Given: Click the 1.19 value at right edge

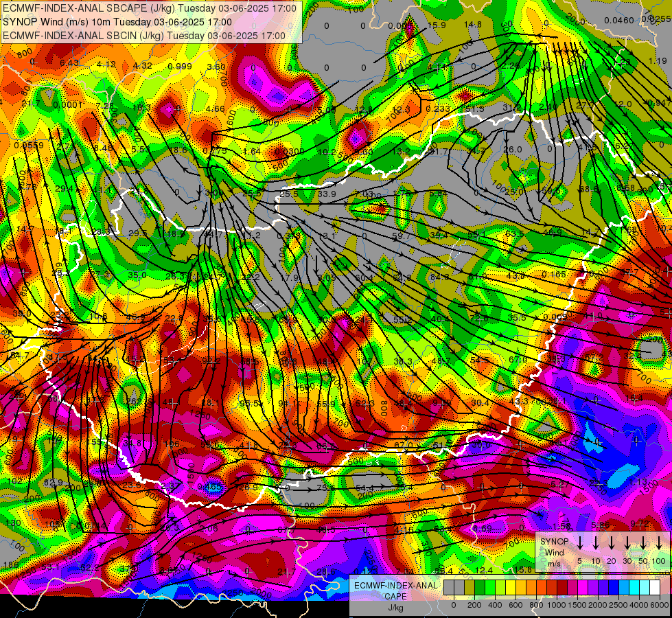Looking at the screenshot, I should [x=658, y=61].
